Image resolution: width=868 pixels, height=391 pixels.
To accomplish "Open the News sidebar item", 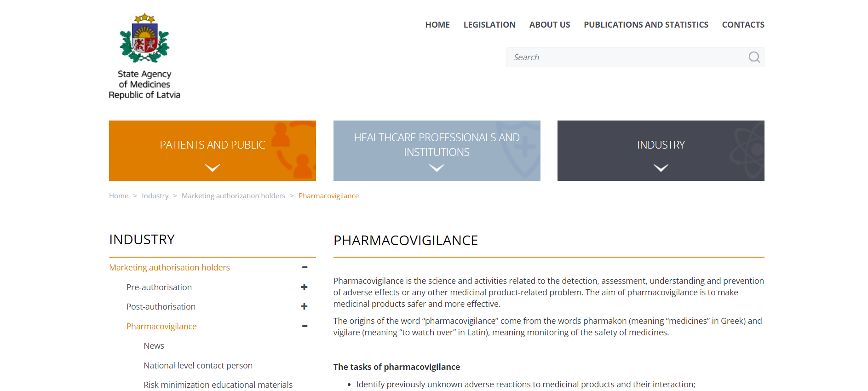I will [154, 346].
